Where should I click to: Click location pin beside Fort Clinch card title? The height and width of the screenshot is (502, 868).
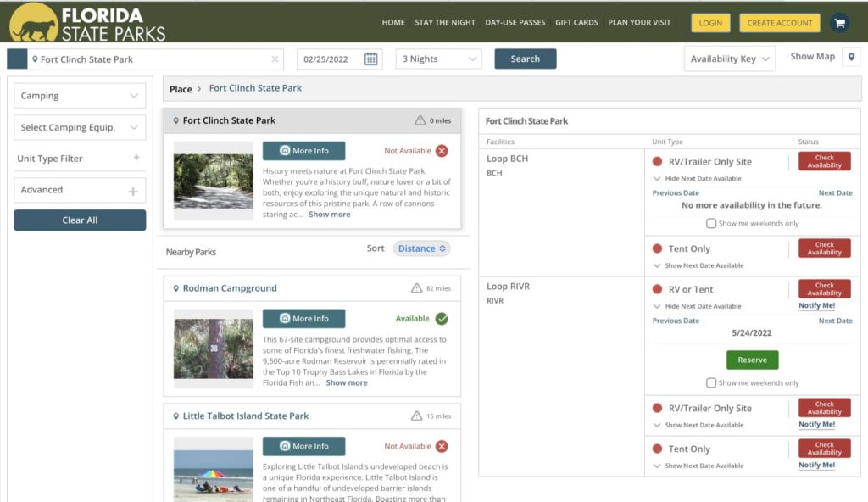[x=176, y=120]
